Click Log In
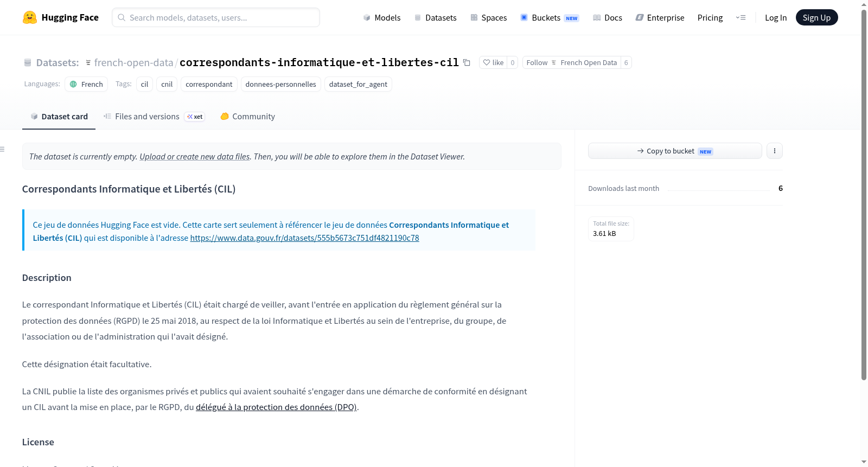Viewport: 868px width, 467px height. [x=776, y=17]
